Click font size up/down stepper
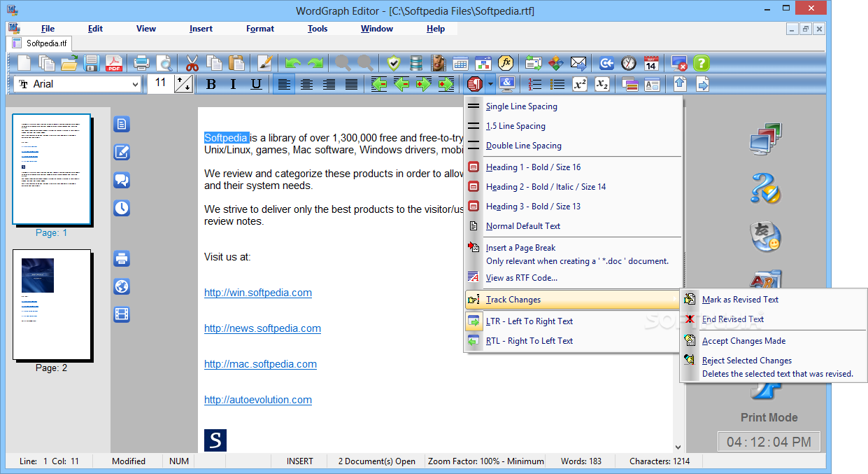This screenshot has width=868, height=474. coord(184,84)
